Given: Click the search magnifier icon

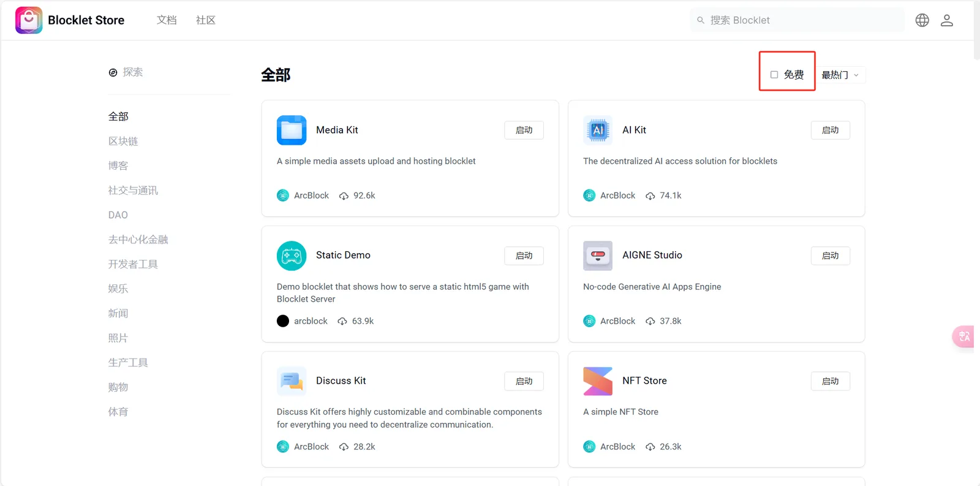Looking at the screenshot, I should pyautogui.click(x=701, y=20).
